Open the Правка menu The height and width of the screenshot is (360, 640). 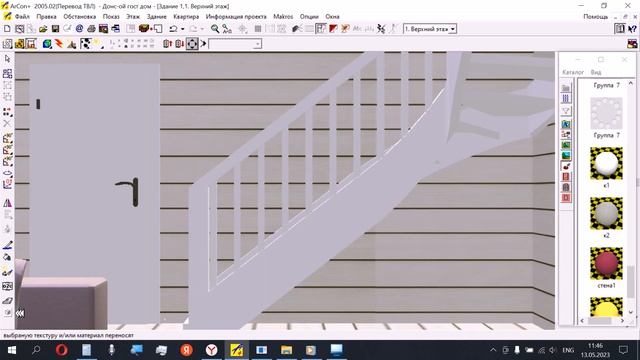click(x=47, y=16)
